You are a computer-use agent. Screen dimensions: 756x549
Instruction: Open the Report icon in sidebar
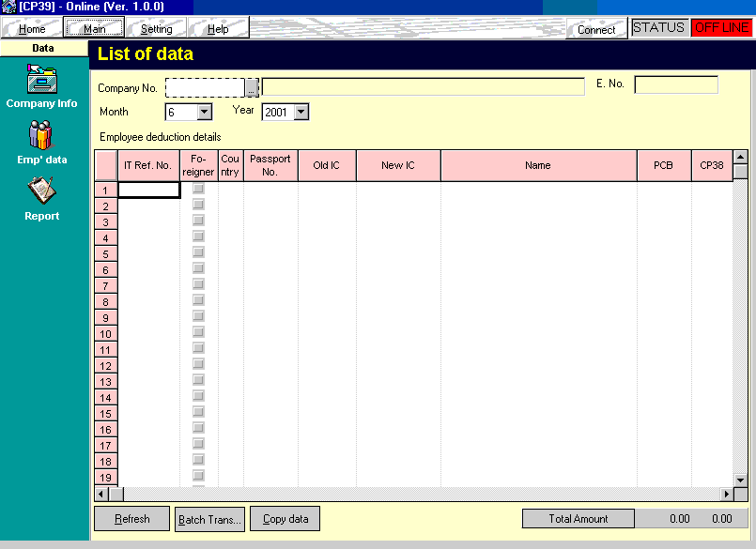[41, 193]
